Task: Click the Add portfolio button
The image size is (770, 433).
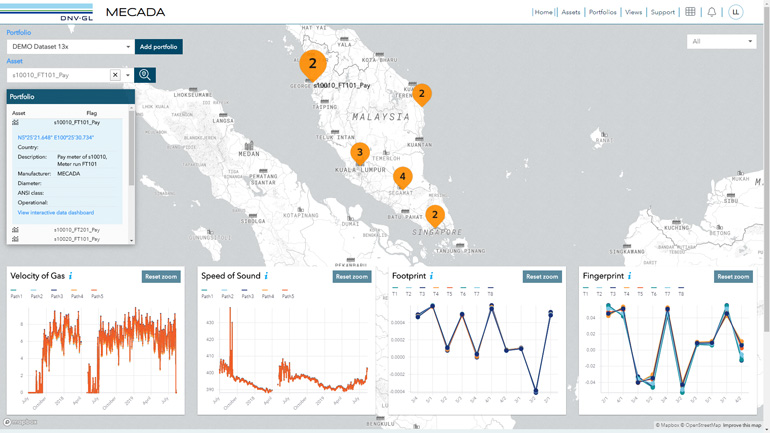Action: (x=159, y=47)
